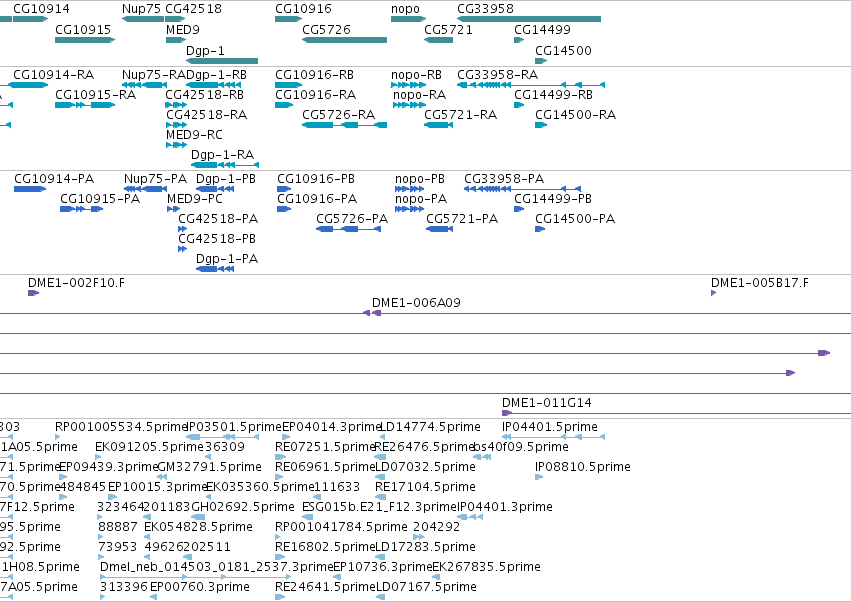Click EST RE24641.5prime
The image size is (851, 602).
point(326,587)
